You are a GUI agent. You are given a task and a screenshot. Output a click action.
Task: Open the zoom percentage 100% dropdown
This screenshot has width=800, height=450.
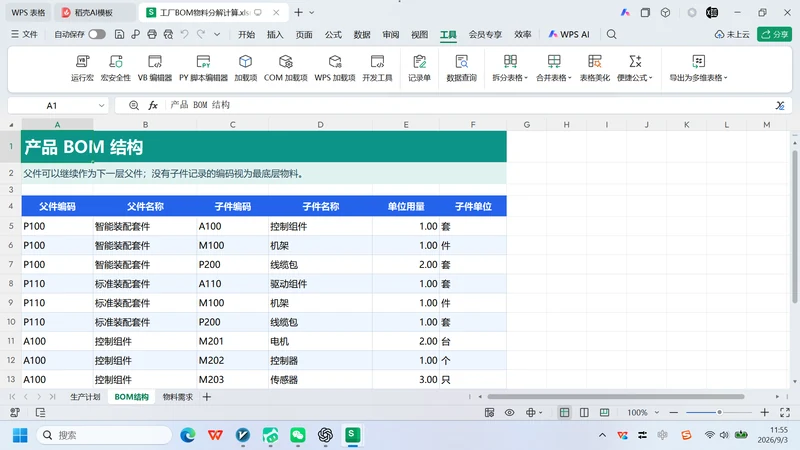pos(657,412)
